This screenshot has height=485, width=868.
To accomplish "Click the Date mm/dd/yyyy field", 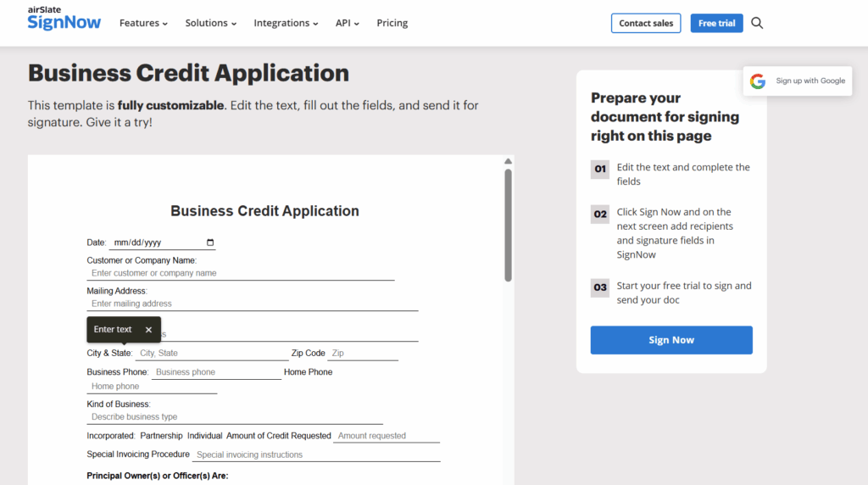I will point(162,242).
